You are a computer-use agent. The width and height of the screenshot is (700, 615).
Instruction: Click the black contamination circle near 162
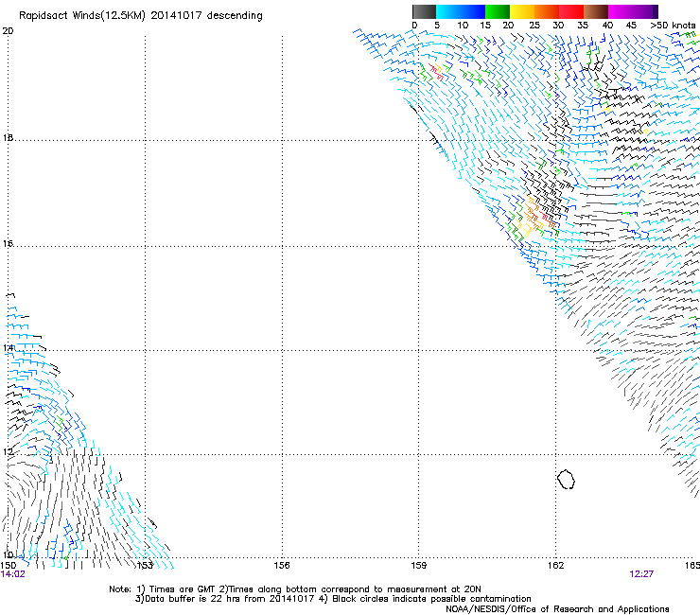566,479
